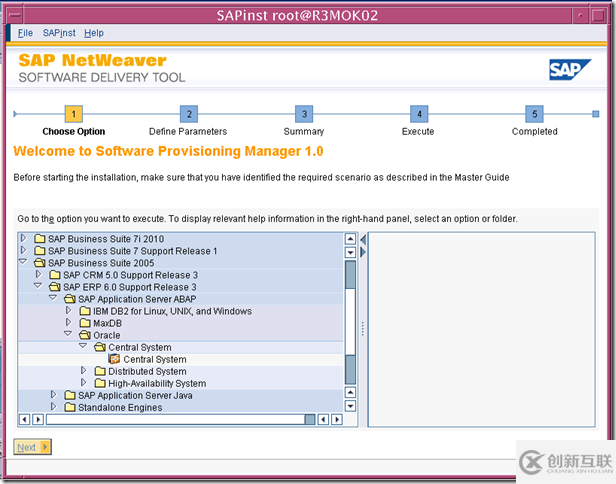Collapse the Central System folder node
Image resolution: width=616 pixels, height=484 pixels.
click(x=83, y=346)
